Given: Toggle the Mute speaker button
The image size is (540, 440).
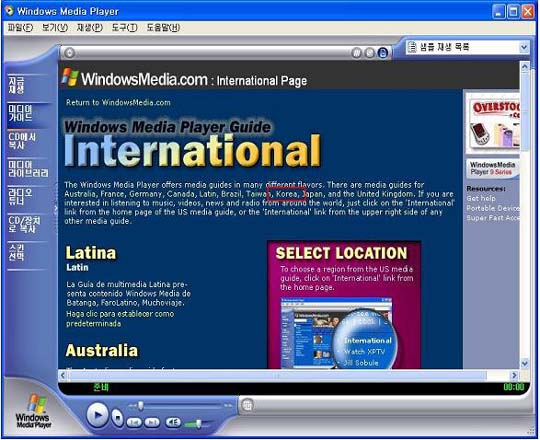Looking at the screenshot, I should [x=173, y=422].
